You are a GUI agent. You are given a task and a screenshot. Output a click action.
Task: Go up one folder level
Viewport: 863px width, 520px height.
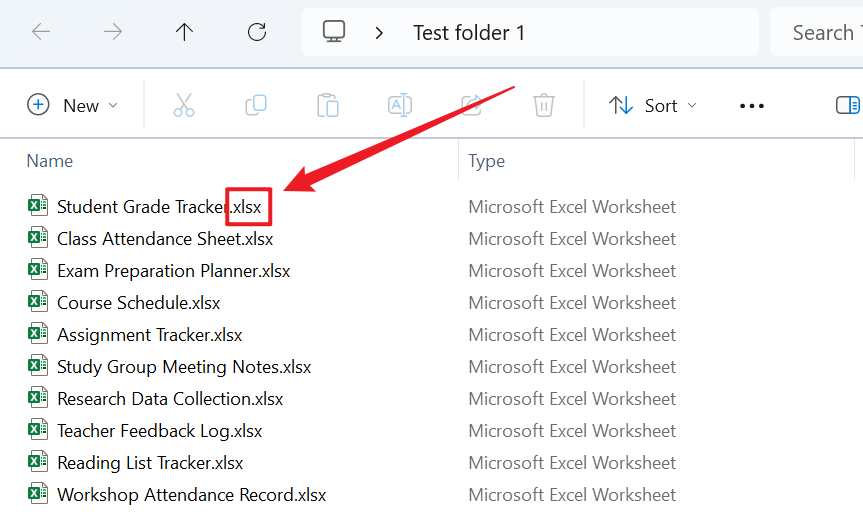(x=184, y=32)
